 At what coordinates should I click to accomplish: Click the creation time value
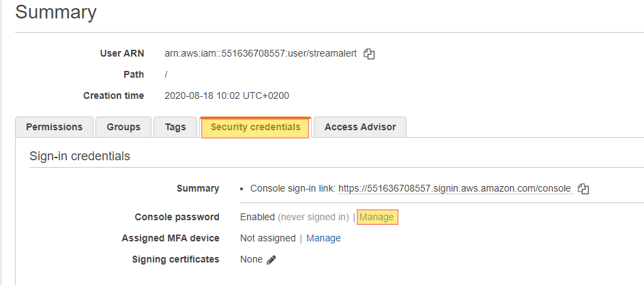click(x=226, y=95)
